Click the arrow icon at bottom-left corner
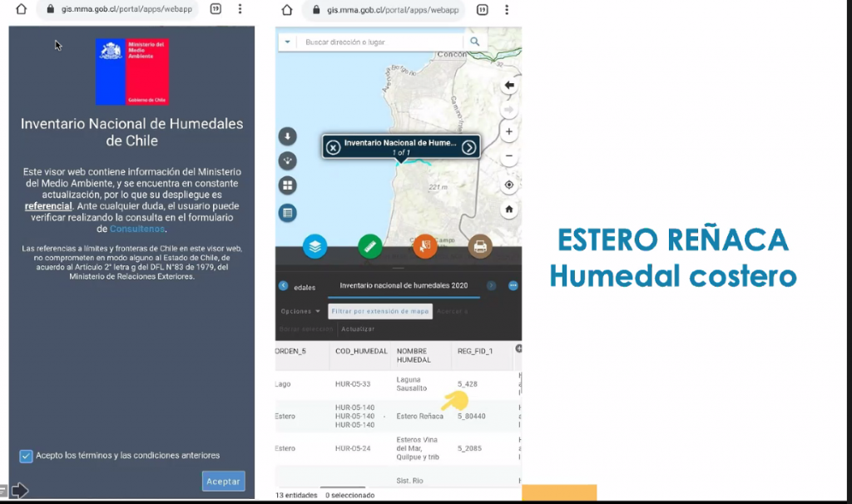Viewport: 852px width, 504px height. tap(19, 491)
